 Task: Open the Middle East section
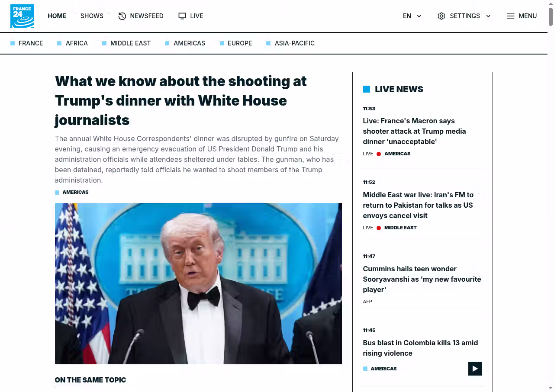pos(130,43)
